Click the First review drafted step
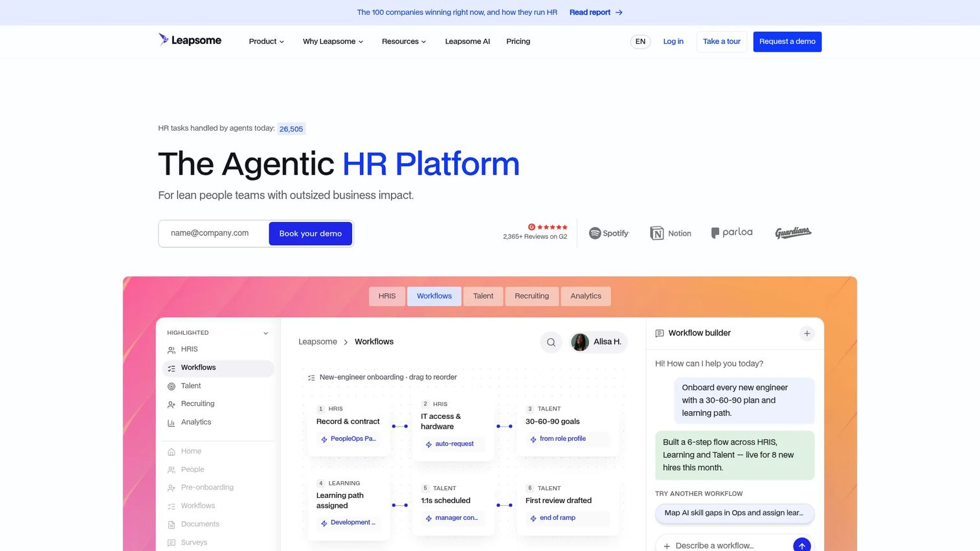 568,505
